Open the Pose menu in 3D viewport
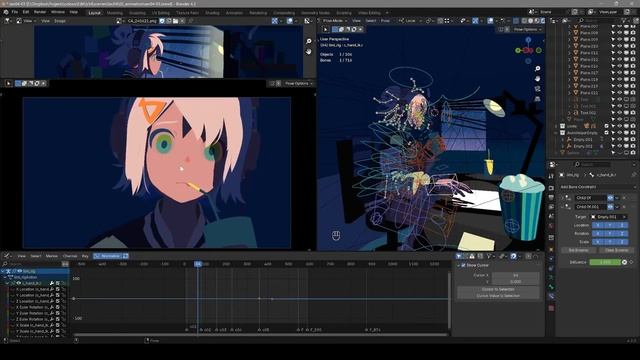 [x=385, y=20]
